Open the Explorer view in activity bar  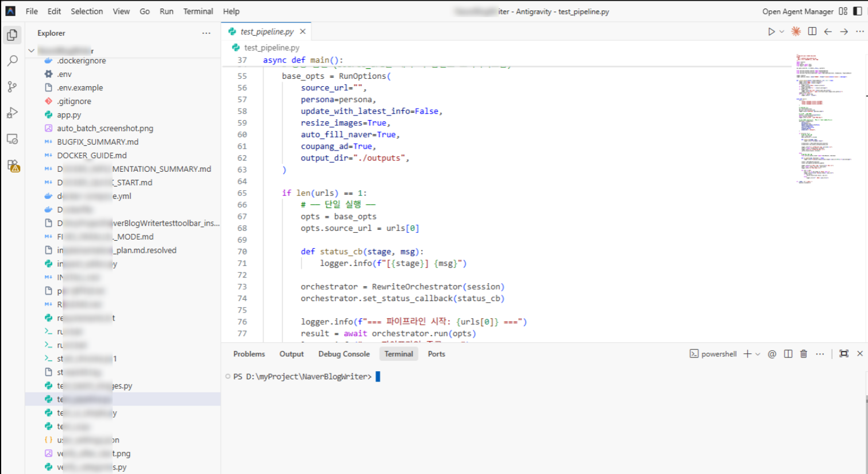point(12,35)
